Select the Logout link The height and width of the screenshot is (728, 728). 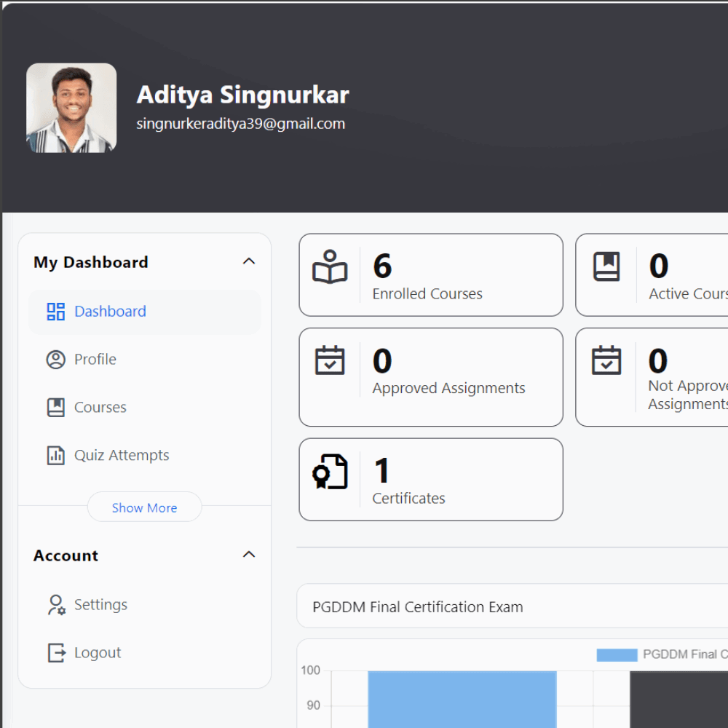pos(98,653)
